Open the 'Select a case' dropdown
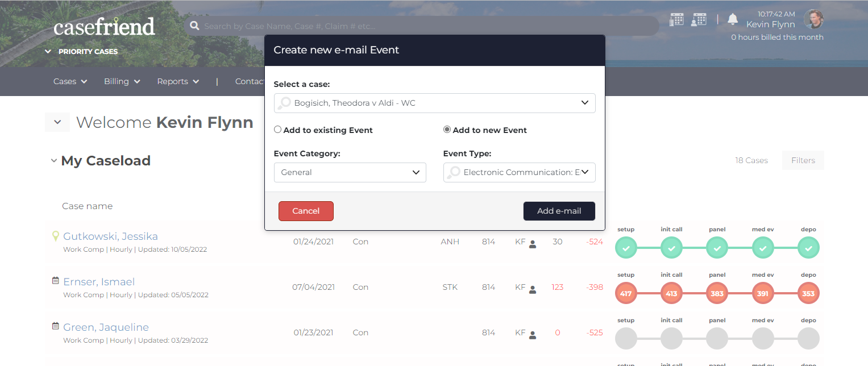 coord(434,103)
